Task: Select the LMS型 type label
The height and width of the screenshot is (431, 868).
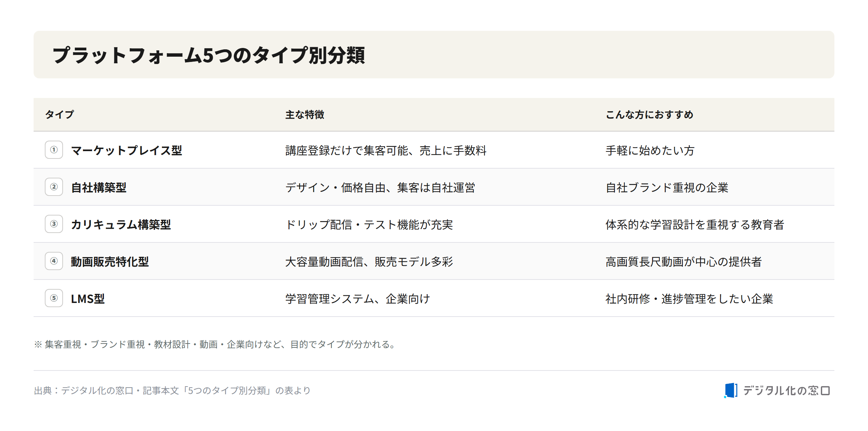Action: (x=87, y=299)
